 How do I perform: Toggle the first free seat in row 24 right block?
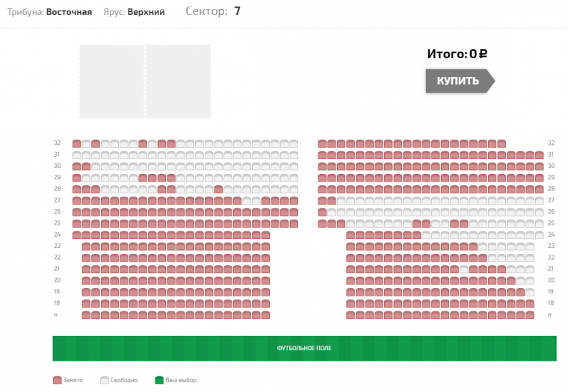point(426,235)
